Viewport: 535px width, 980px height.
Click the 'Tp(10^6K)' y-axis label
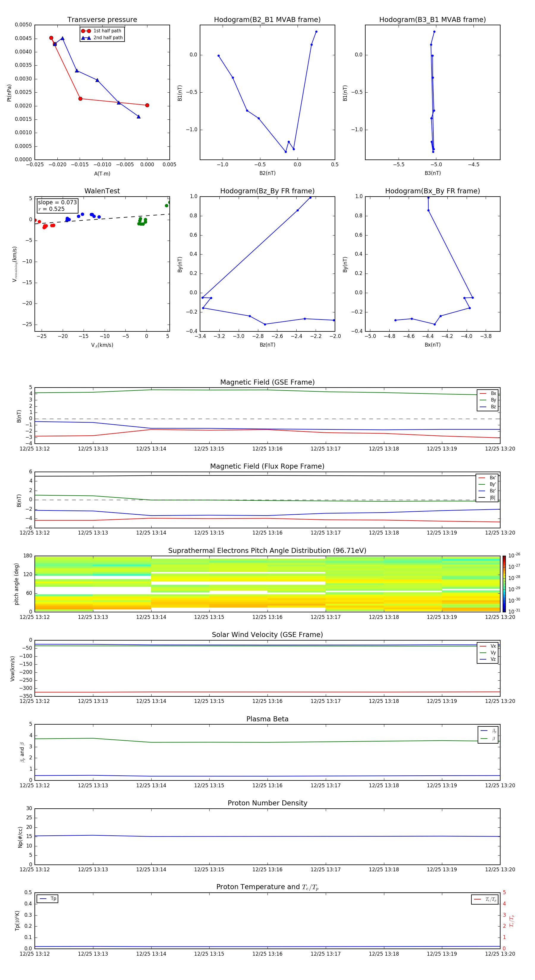click(x=17, y=921)
